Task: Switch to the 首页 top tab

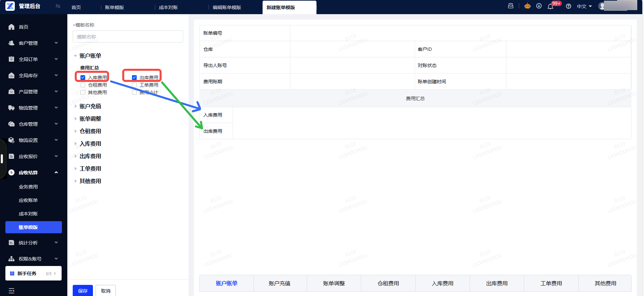Action: tap(76, 7)
